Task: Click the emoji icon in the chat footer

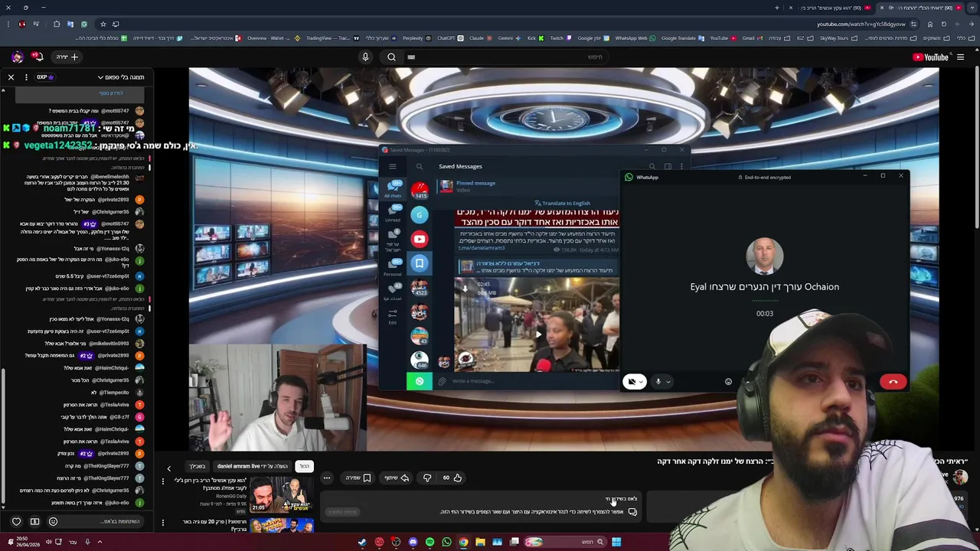Action: (53, 522)
